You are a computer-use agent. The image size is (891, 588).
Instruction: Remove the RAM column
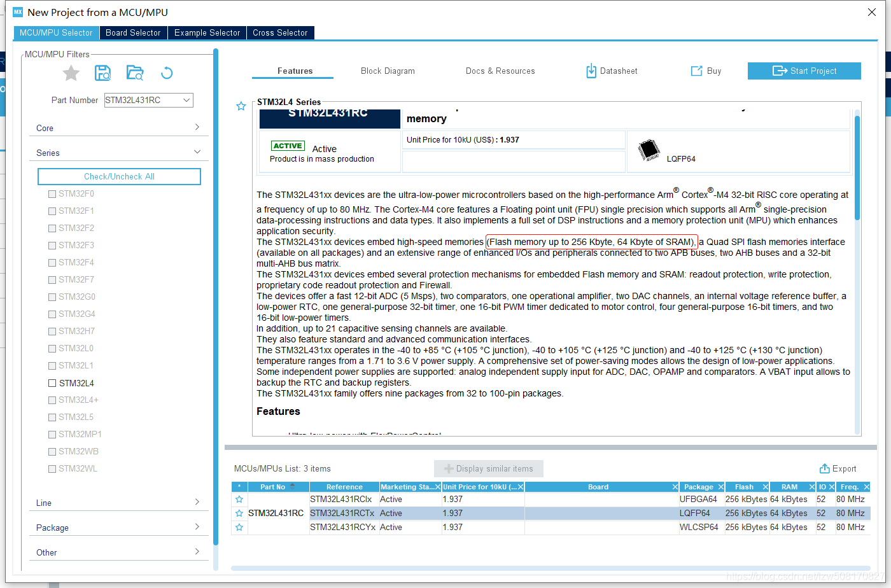click(811, 487)
